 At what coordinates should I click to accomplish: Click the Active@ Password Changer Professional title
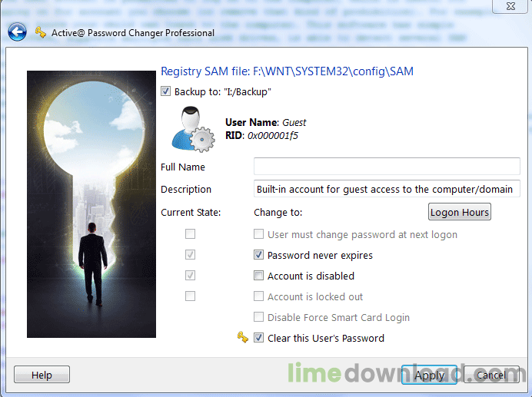(x=133, y=33)
